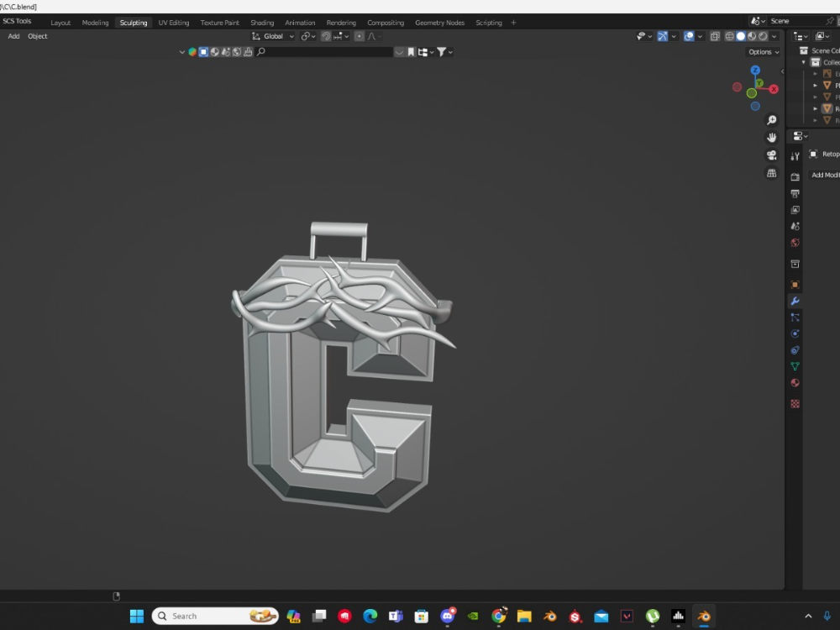Click the World Properties globe icon
Viewport: 840px width, 630px height.
[x=795, y=242]
